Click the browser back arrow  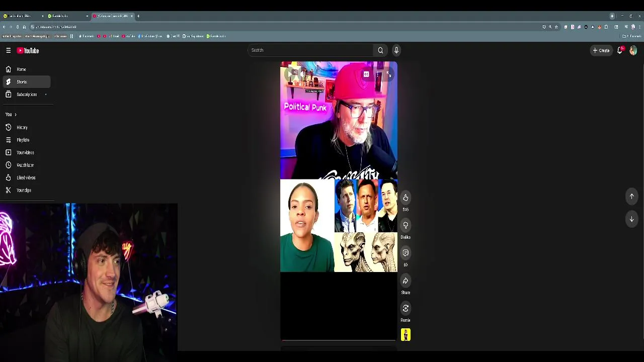(x=4, y=27)
